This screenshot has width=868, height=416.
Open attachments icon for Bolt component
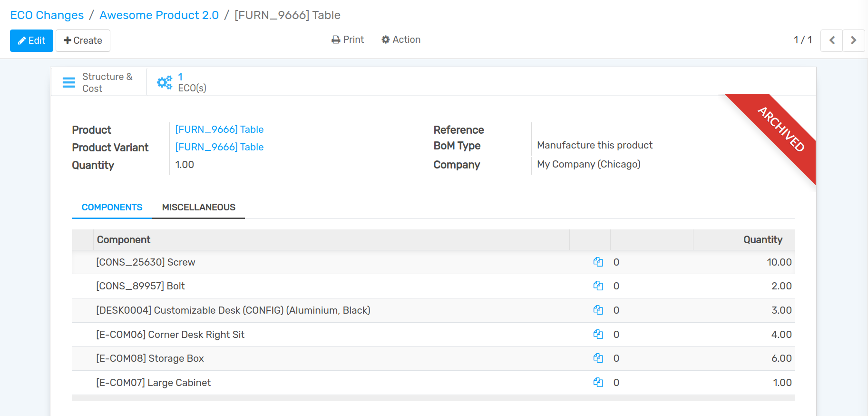598,286
